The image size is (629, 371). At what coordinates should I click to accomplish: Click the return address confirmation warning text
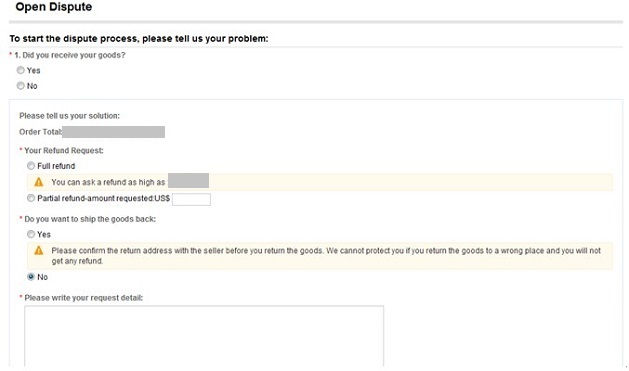pos(326,256)
